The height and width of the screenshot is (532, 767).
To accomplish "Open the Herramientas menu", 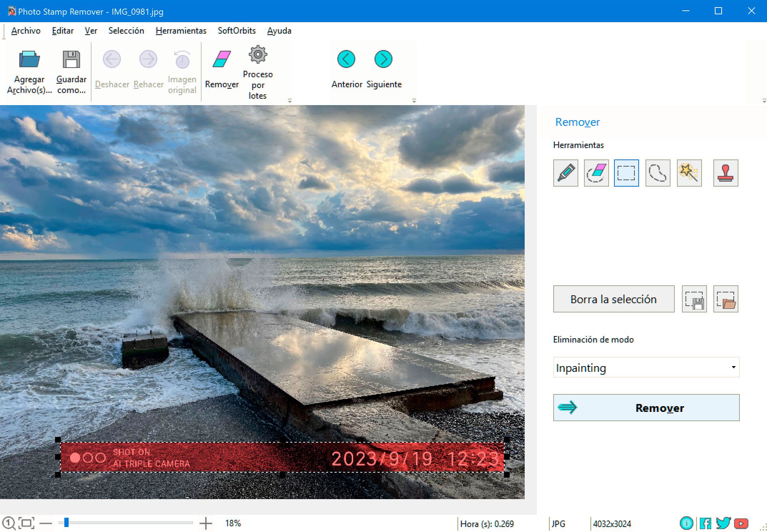I will (x=181, y=31).
